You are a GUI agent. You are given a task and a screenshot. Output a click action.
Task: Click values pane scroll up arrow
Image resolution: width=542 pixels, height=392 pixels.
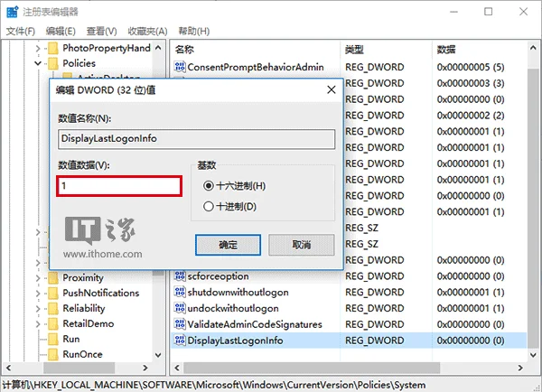533,49
